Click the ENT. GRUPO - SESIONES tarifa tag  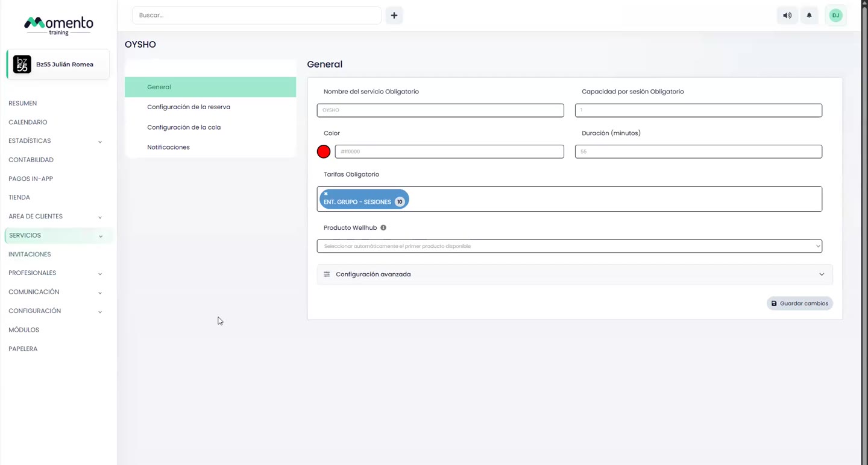coord(364,200)
